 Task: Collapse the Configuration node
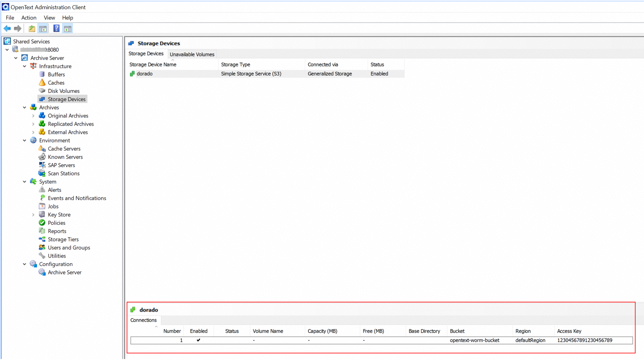[25, 264]
